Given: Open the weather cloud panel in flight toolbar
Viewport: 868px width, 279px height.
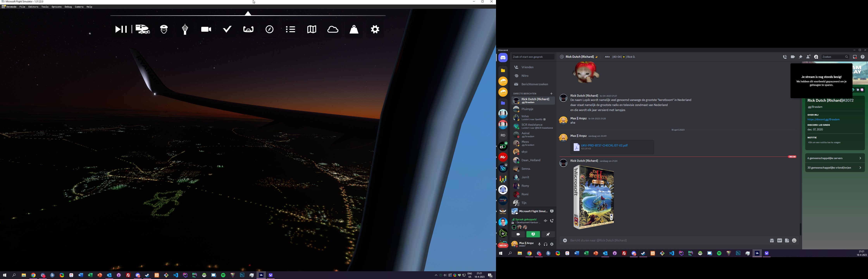Looking at the screenshot, I should pyautogui.click(x=333, y=29).
